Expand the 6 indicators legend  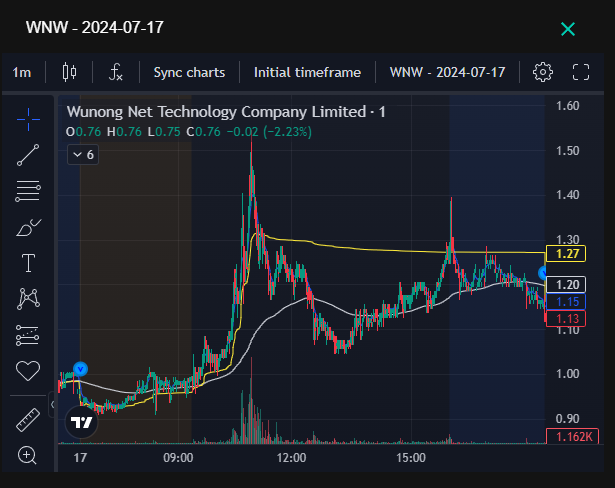[x=83, y=155]
